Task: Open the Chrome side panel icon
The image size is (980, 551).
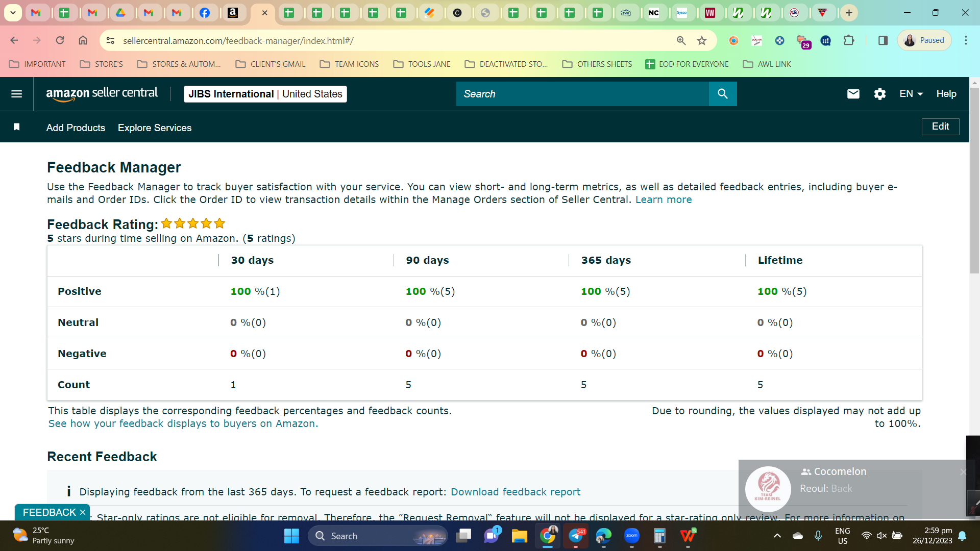Action: coord(883,40)
